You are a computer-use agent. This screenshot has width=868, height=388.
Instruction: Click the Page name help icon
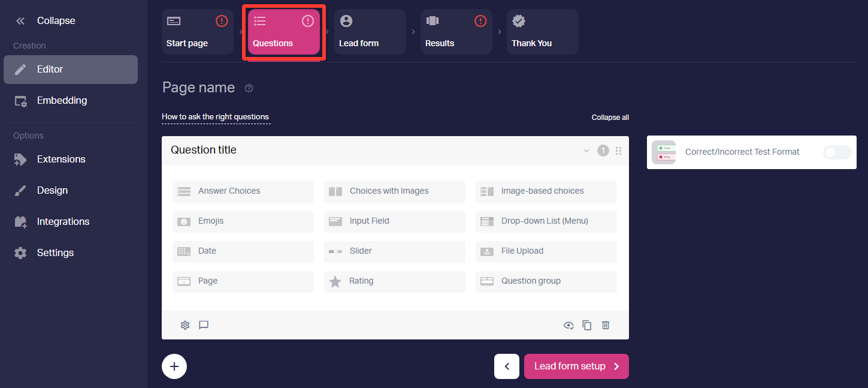[x=249, y=88]
